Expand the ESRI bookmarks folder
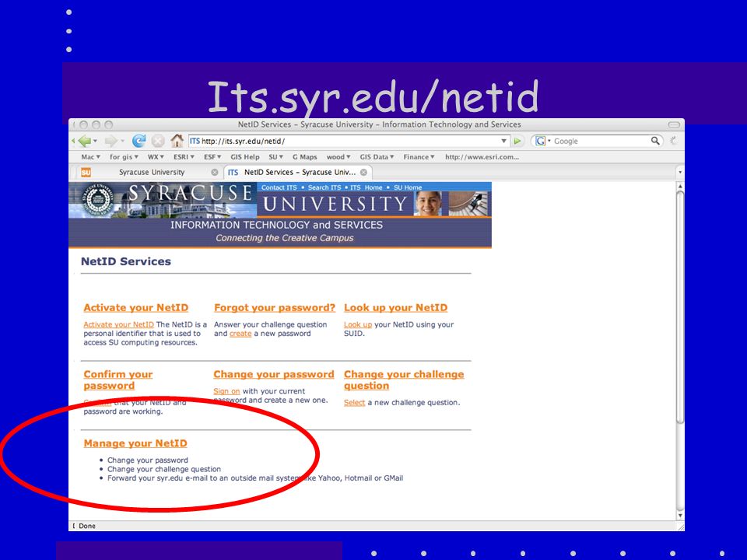 (184, 156)
